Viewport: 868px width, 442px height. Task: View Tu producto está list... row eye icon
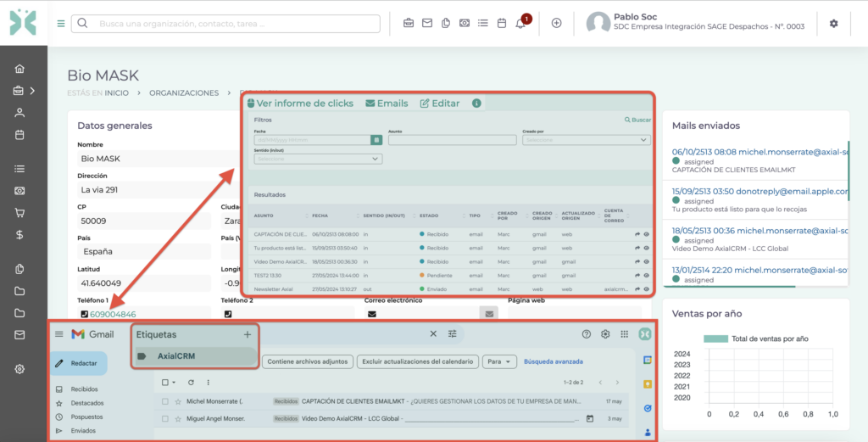[x=647, y=248]
